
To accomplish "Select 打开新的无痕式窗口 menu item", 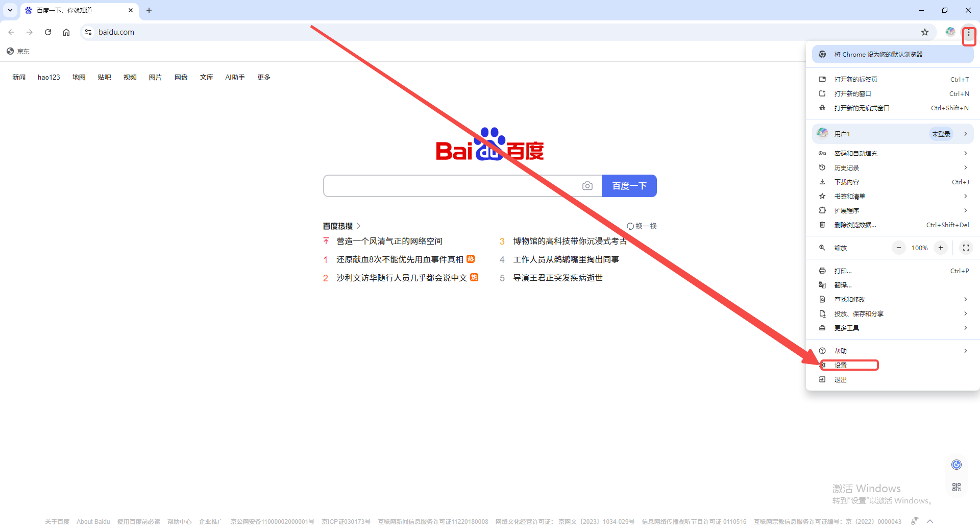I will tap(893, 108).
